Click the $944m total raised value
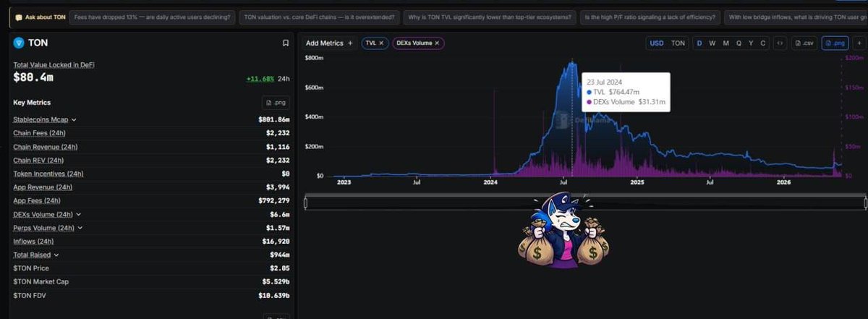Image resolution: width=868 pixels, height=319 pixels. [x=280, y=255]
